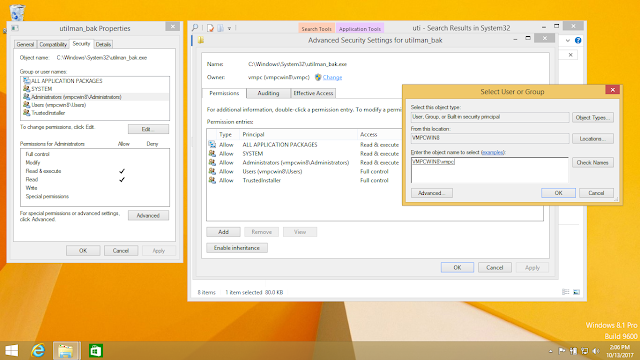
Task: Click the ALL APPLICATION PACKAGES entry icon in permission list
Action: (x=212, y=144)
